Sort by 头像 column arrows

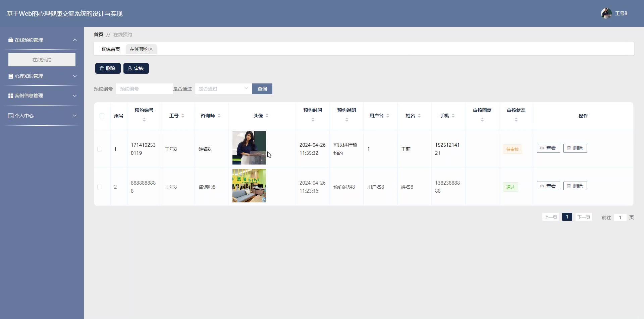pos(267,116)
